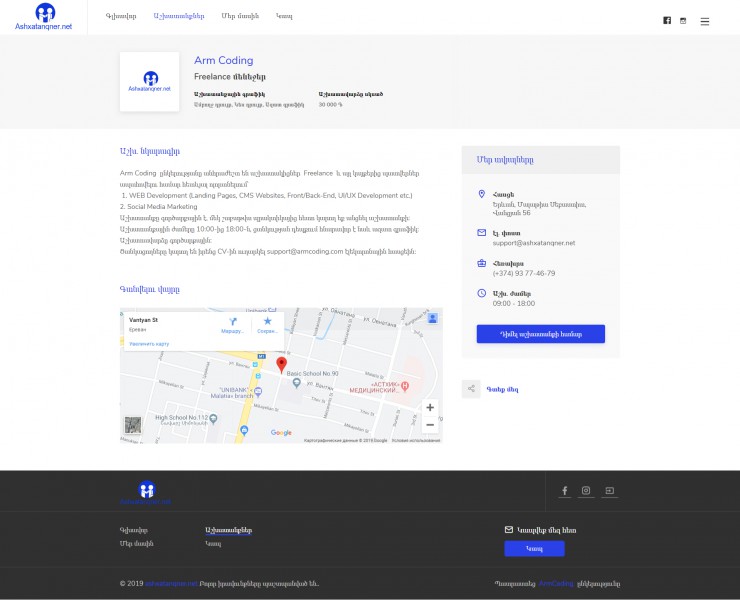740x600 pixels.
Task: Click support@ashxatanqner.net email address
Action: [x=534, y=243]
